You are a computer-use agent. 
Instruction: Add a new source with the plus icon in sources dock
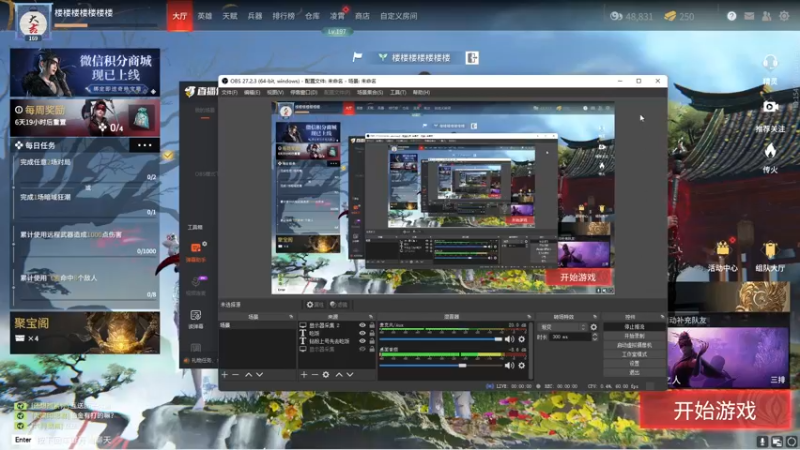(x=304, y=374)
